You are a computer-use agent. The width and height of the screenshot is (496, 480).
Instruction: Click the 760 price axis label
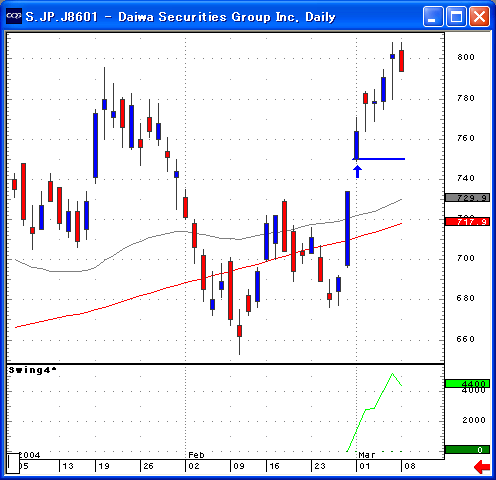pos(466,138)
